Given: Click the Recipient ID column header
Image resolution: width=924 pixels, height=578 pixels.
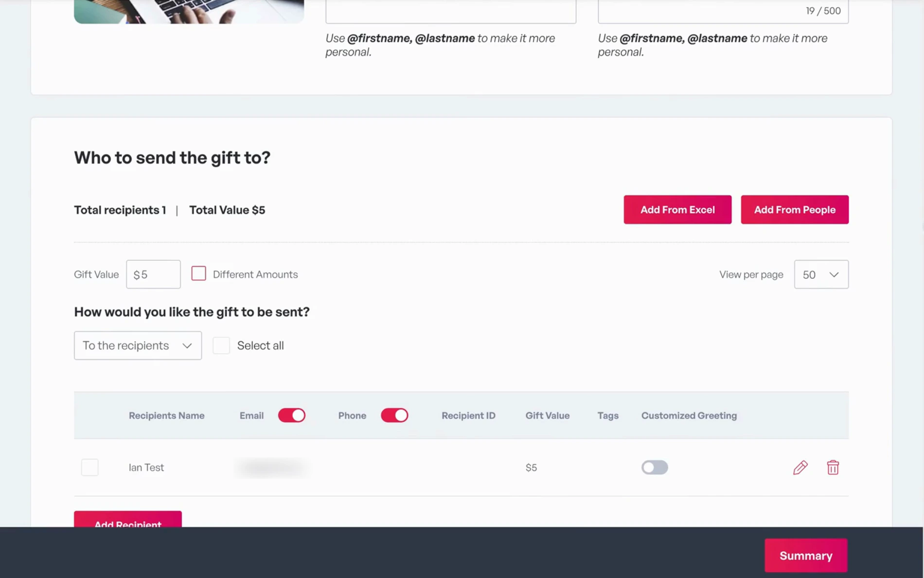Looking at the screenshot, I should pos(468,415).
